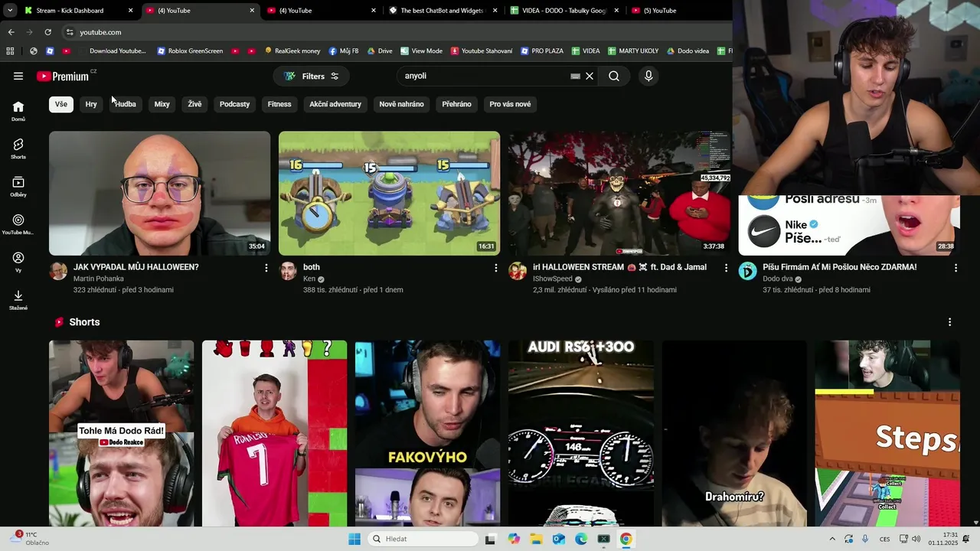Clear the search text with the X
The image size is (980, 551).
(590, 76)
